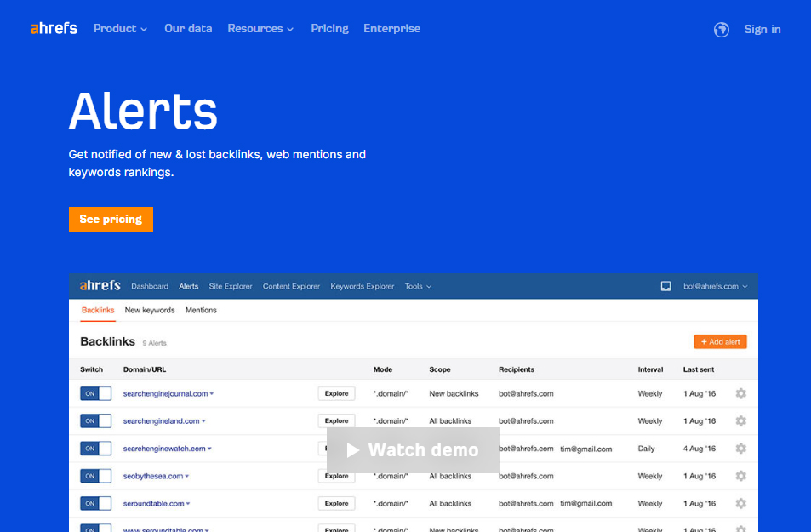This screenshot has height=532, width=811.
Task: Toggle the searchengineland.com alert switch
Action: pos(95,421)
